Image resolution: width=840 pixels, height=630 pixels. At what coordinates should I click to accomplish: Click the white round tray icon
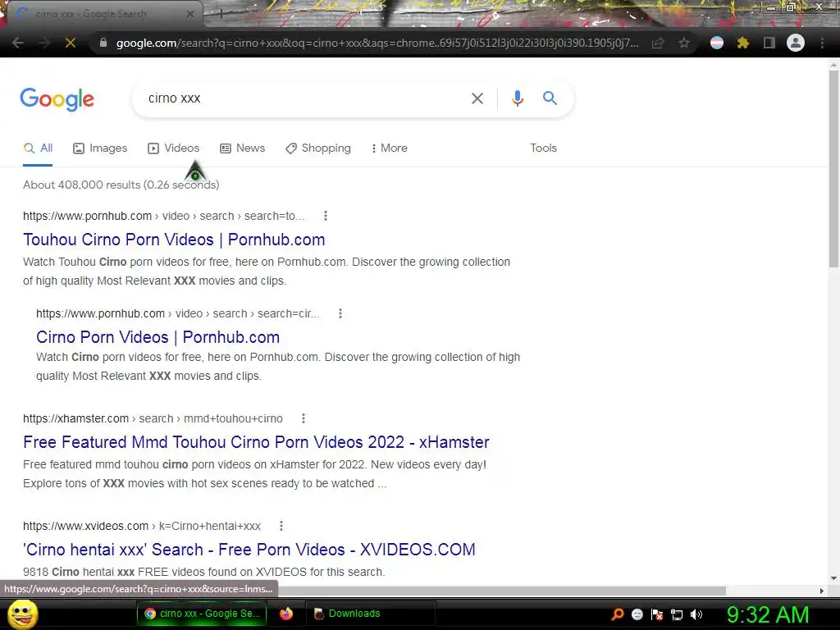coord(637,614)
